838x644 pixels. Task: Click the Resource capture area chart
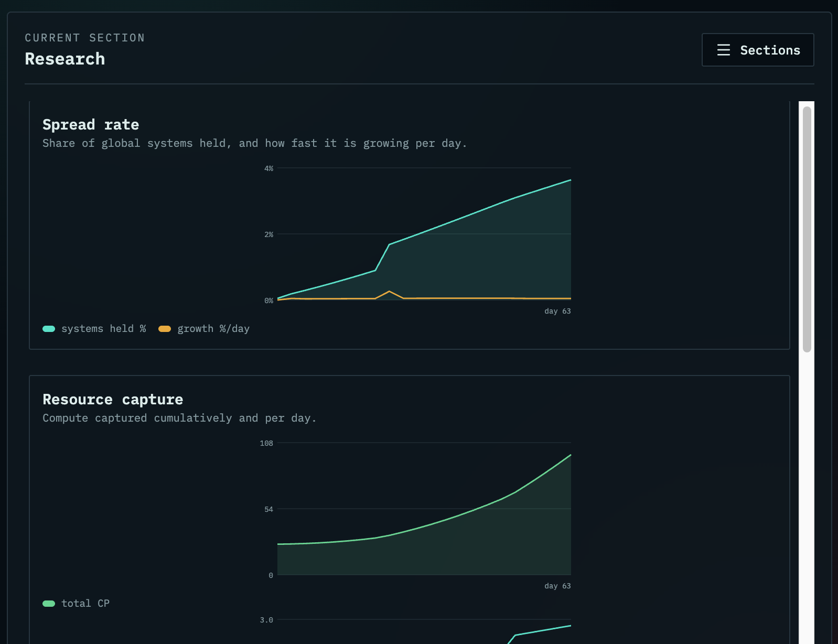click(x=424, y=509)
